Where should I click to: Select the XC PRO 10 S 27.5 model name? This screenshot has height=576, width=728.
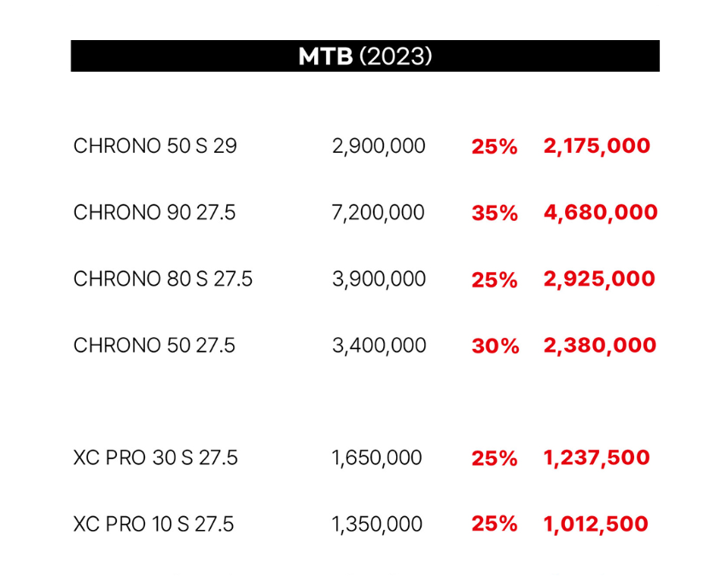pos(154,524)
